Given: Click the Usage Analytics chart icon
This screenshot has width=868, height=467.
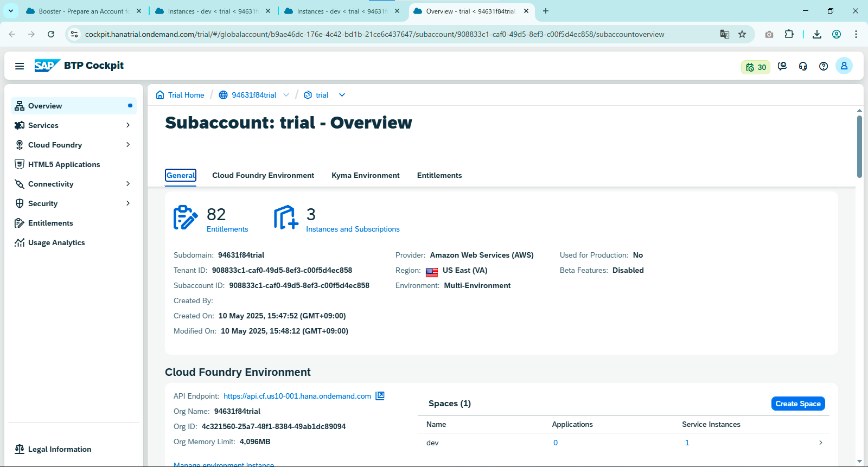Looking at the screenshot, I should [x=20, y=242].
